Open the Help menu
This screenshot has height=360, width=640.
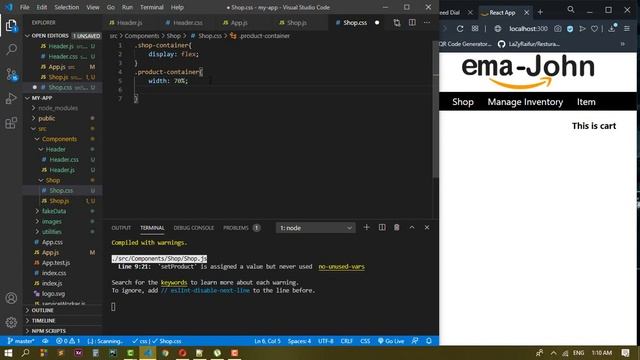(177, 7)
